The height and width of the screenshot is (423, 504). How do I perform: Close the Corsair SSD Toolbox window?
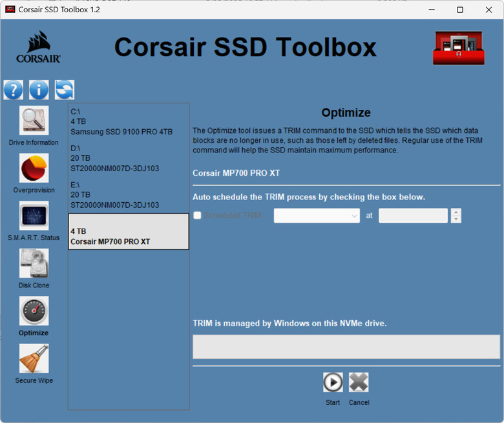[488, 10]
